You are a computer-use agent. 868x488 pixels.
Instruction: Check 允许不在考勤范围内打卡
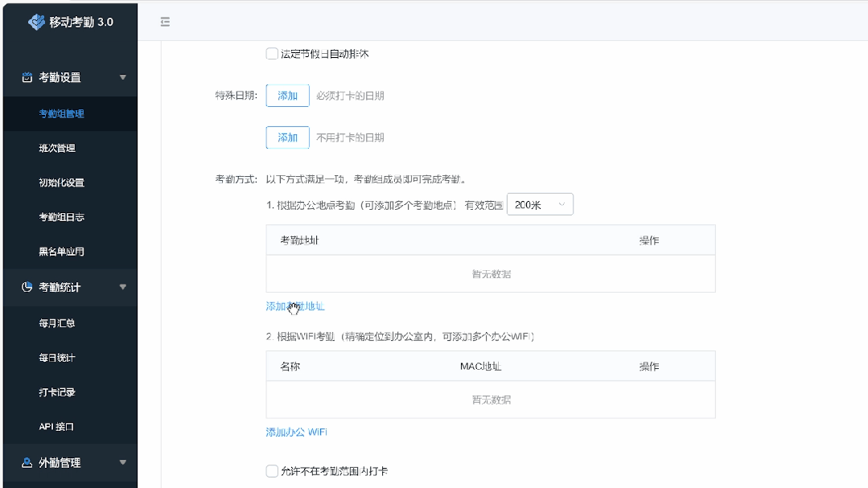[x=272, y=470]
